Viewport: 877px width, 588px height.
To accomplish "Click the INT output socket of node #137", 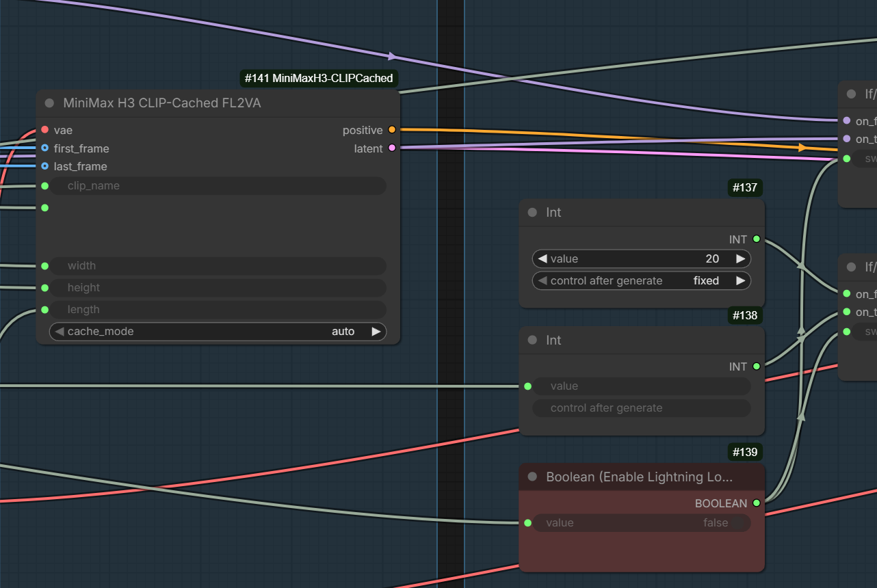I will click(x=756, y=239).
